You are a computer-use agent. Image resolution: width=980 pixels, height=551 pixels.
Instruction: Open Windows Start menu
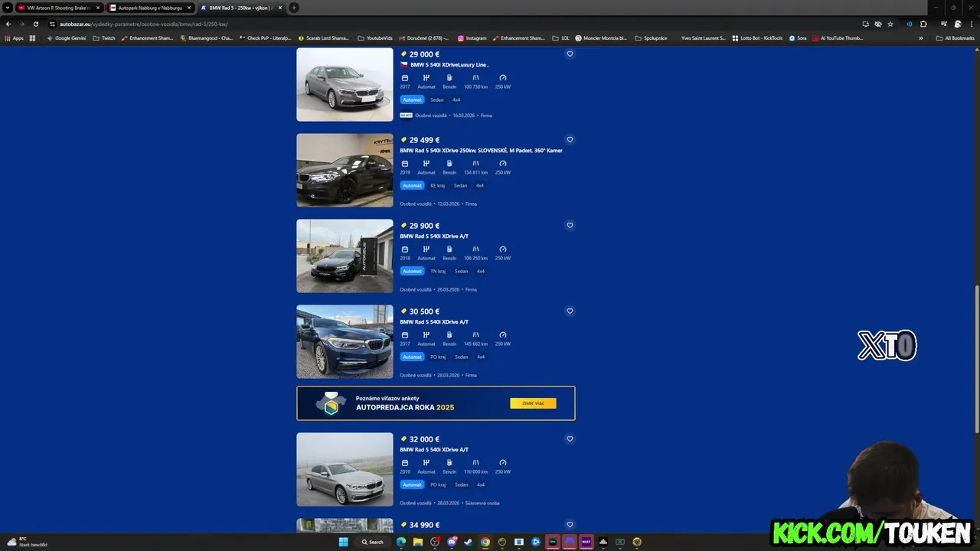[x=344, y=542]
